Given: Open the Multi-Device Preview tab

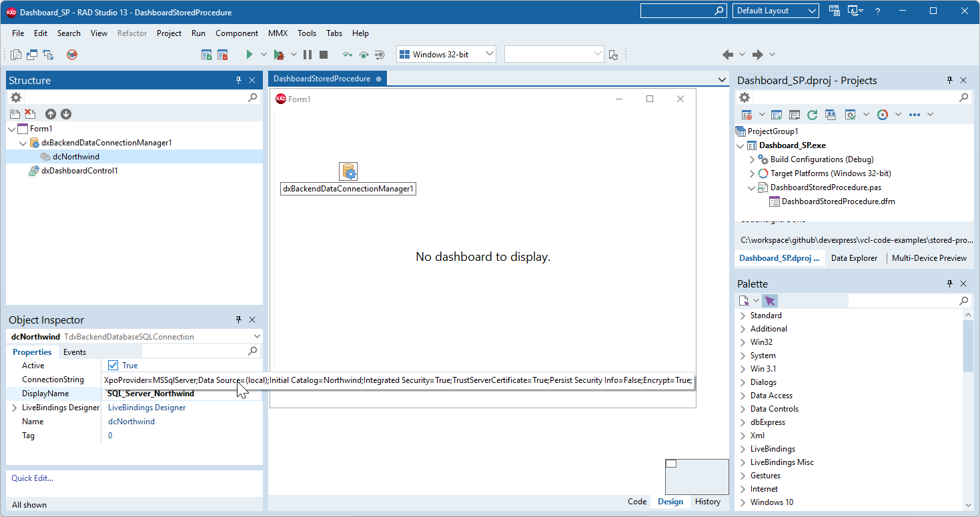Looking at the screenshot, I should 929,258.
